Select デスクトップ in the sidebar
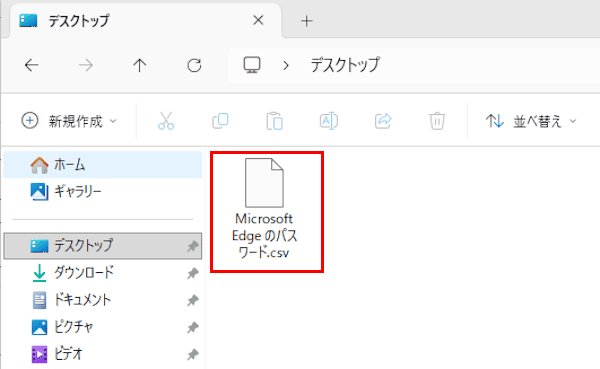 (103, 246)
